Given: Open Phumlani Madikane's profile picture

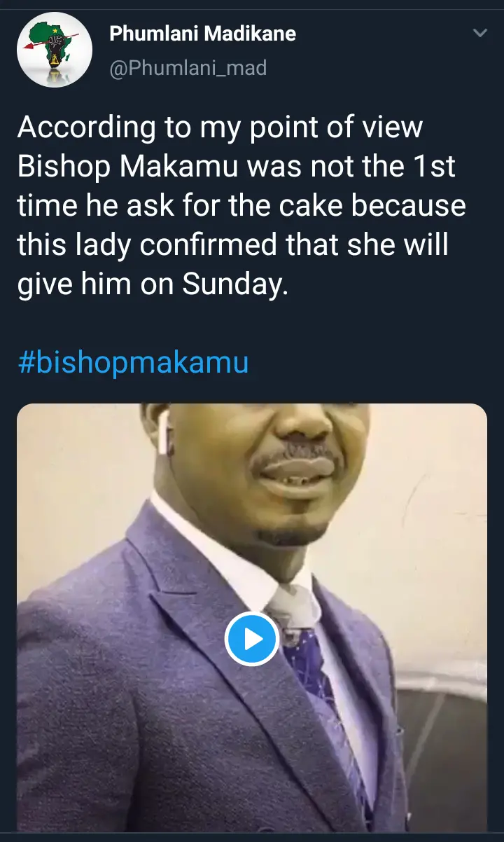Looking at the screenshot, I should coord(54,50).
